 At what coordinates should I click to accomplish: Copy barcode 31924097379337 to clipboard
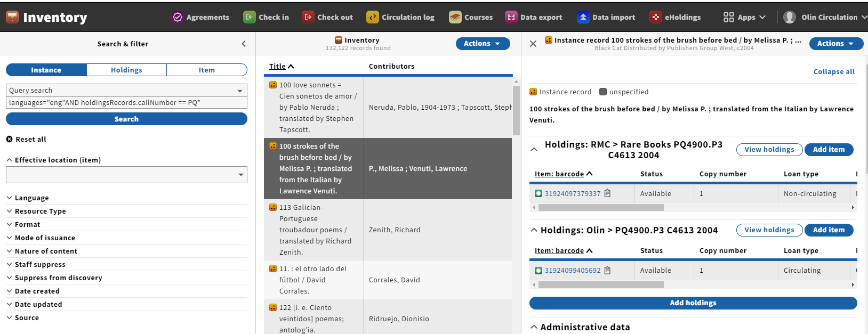607,193
